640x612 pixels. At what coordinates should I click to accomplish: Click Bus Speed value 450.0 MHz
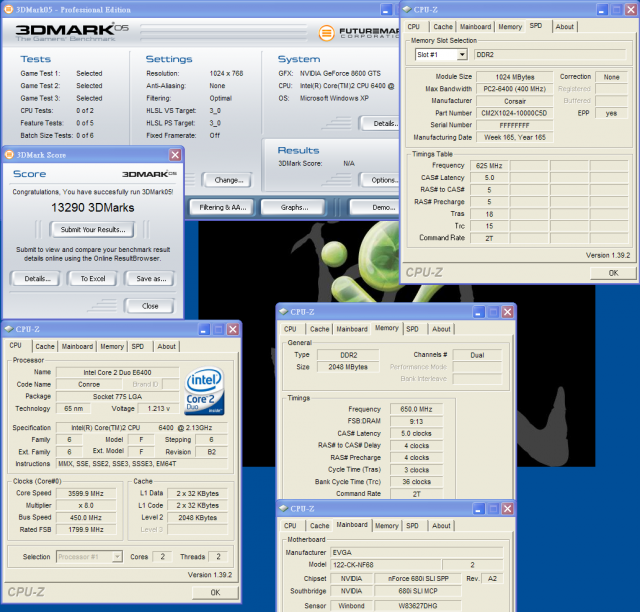click(86, 517)
